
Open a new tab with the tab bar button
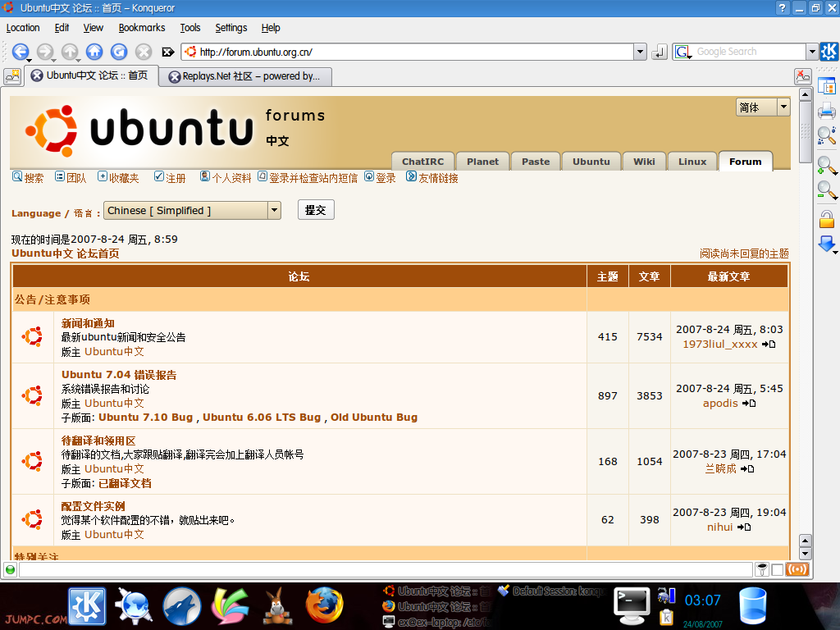[11, 76]
